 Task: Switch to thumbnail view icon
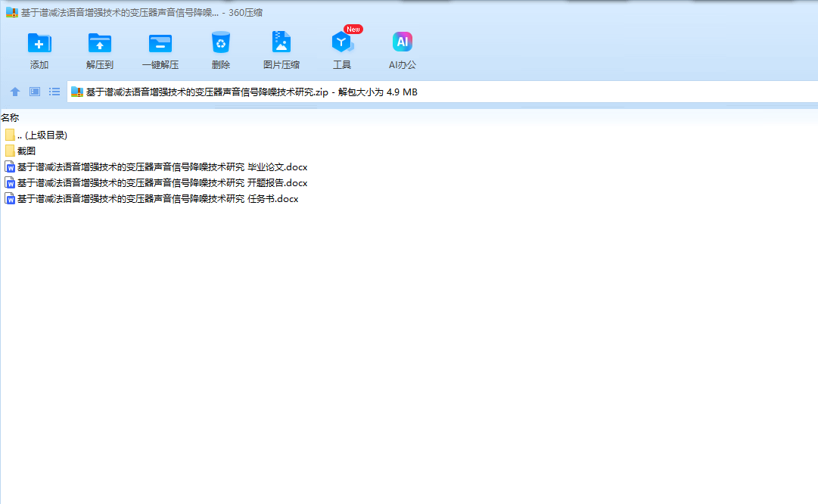point(35,92)
